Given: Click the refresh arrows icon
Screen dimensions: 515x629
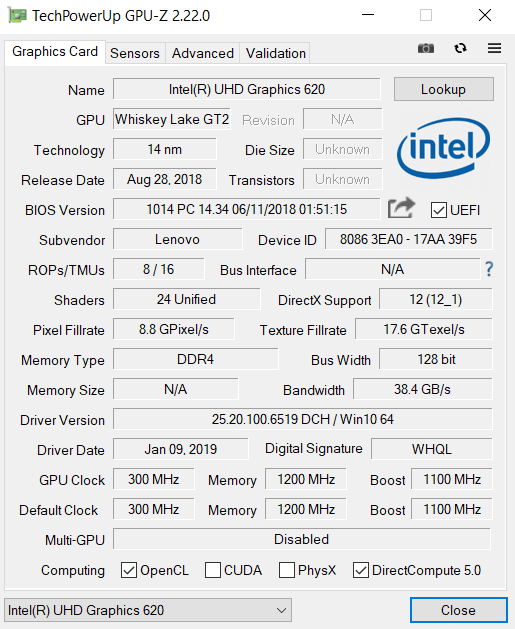Looking at the screenshot, I should point(460,49).
